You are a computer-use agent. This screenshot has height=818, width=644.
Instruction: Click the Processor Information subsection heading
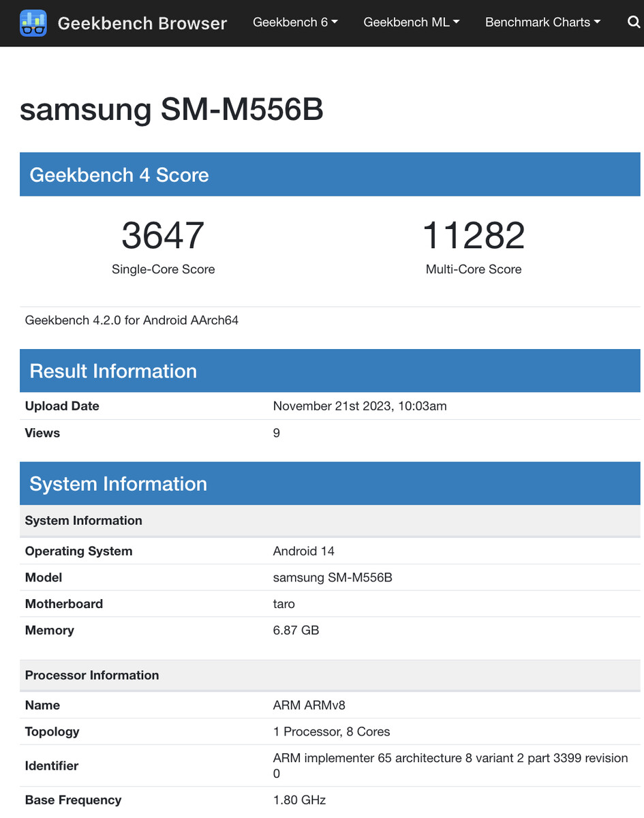tap(92, 676)
